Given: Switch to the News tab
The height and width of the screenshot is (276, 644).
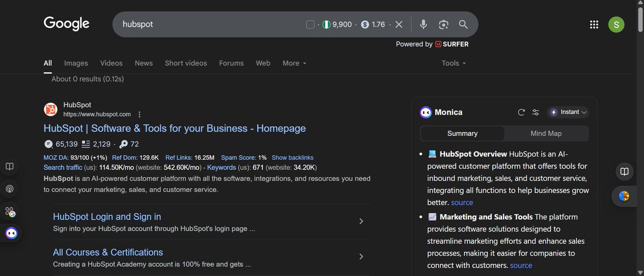Looking at the screenshot, I should 144,63.
